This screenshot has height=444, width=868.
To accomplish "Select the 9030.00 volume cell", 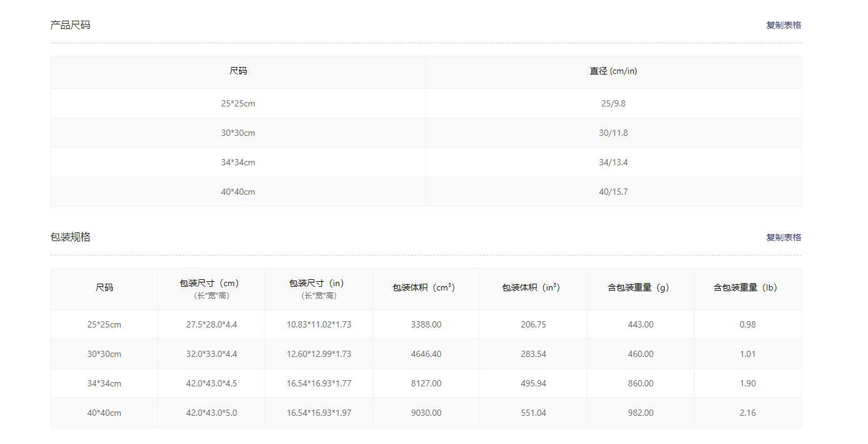I will (426, 413).
